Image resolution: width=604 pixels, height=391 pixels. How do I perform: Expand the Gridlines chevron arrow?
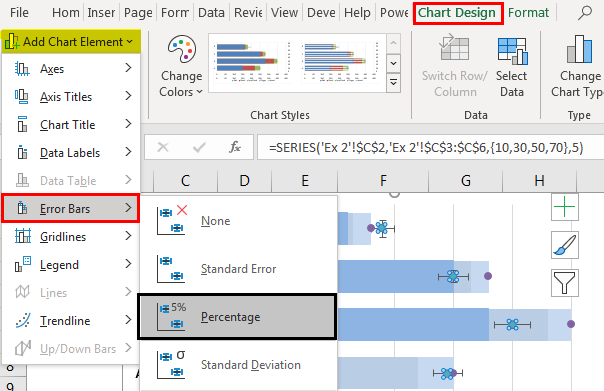(128, 236)
